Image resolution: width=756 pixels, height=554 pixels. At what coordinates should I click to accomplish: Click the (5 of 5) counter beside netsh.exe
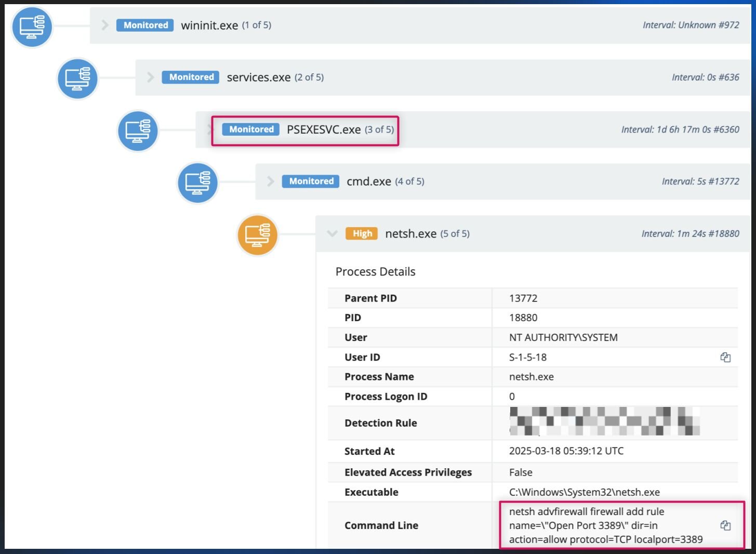coord(455,234)
